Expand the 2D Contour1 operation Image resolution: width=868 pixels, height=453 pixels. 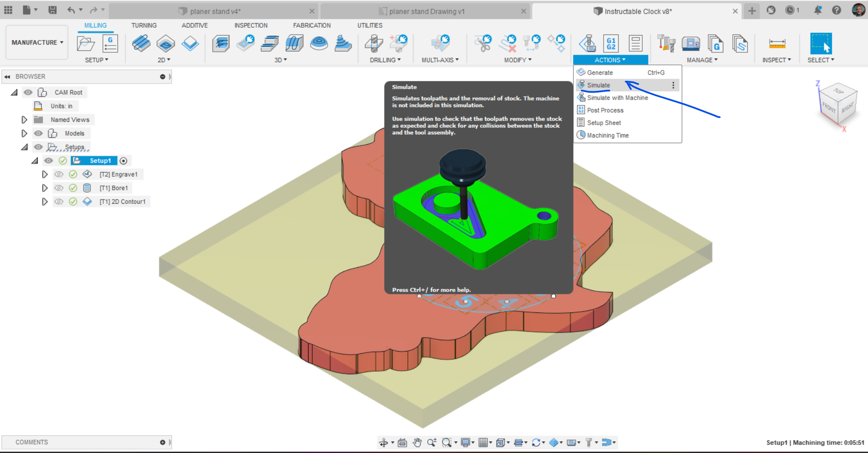[x=45, y=201]
